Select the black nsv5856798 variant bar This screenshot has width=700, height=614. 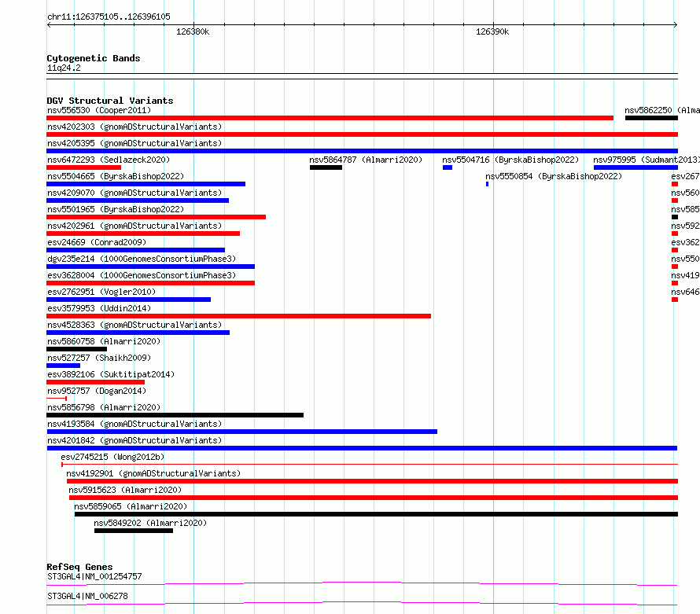(x=175, y=415)
